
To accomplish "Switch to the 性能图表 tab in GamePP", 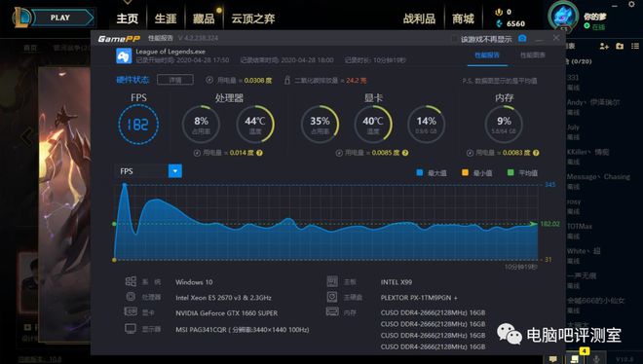I will pos(533,55).
